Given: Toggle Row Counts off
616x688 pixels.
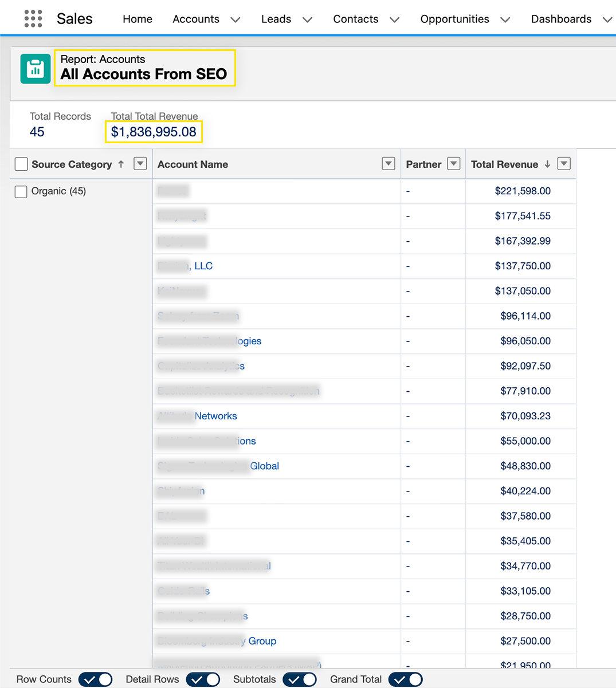Looking at the screenshot, I should (95, 679).
